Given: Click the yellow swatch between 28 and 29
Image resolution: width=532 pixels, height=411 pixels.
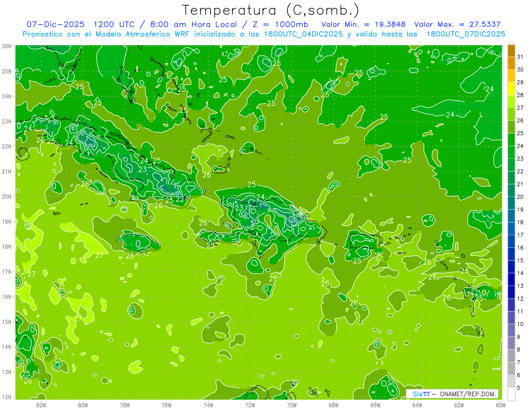Looking at the screenshot, I should pos(511,89).
